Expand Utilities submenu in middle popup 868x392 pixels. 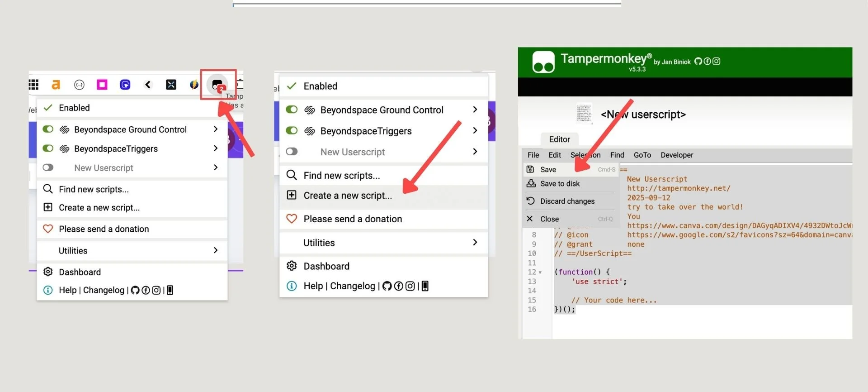click(x=384, y=243)
